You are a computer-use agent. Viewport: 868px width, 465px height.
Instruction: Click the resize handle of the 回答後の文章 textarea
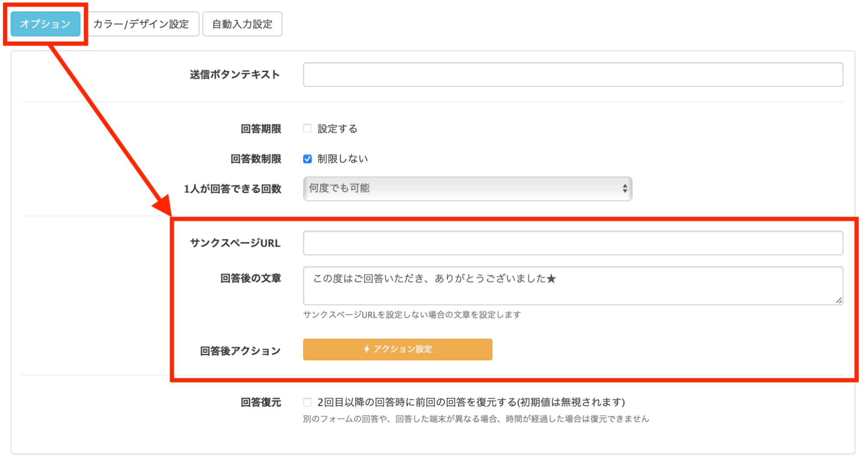pos(840,300)
